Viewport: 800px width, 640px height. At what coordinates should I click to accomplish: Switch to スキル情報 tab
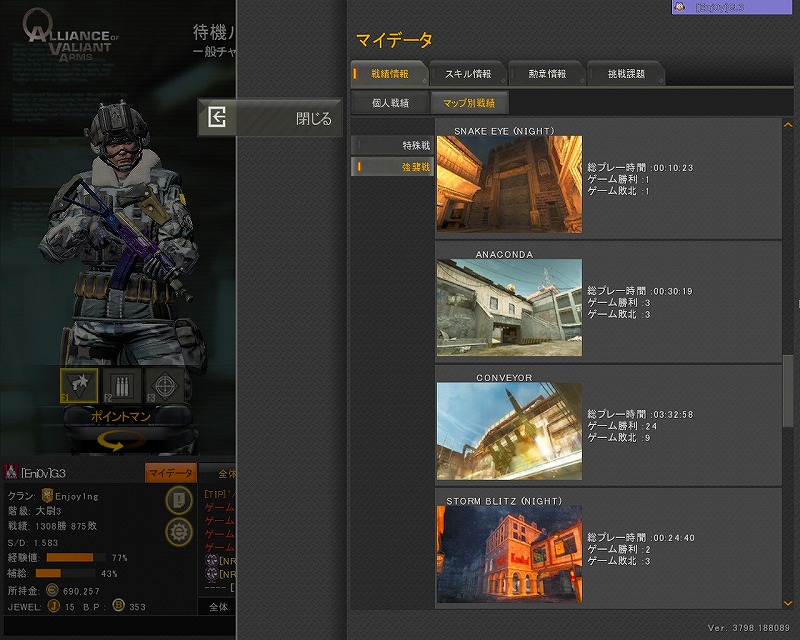(467, 74)
